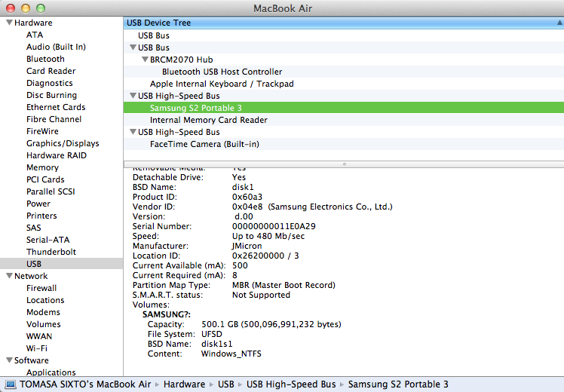Screen dimensions: 564x392
Task: Open the Memory section
Action: click(42, 167)
